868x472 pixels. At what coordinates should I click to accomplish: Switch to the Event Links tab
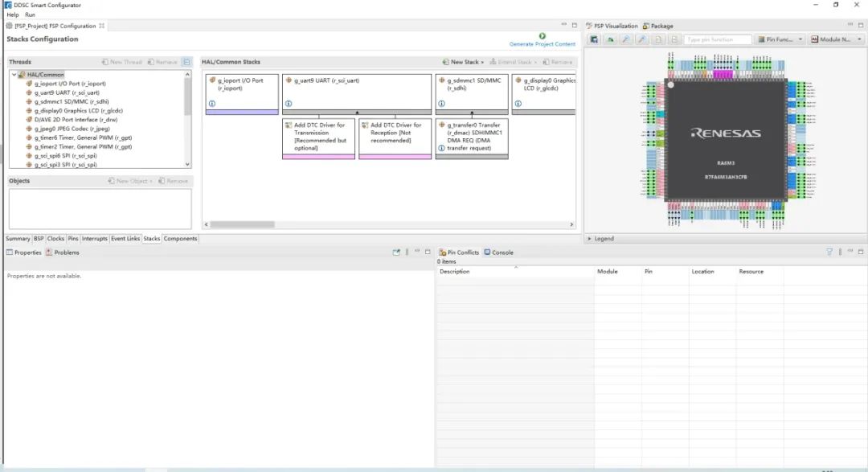pos(125,239)
